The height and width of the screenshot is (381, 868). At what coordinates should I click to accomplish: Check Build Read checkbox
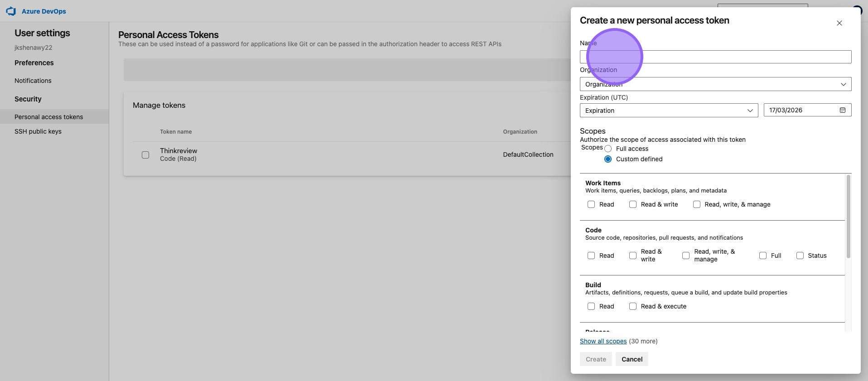tap(591, 306)
